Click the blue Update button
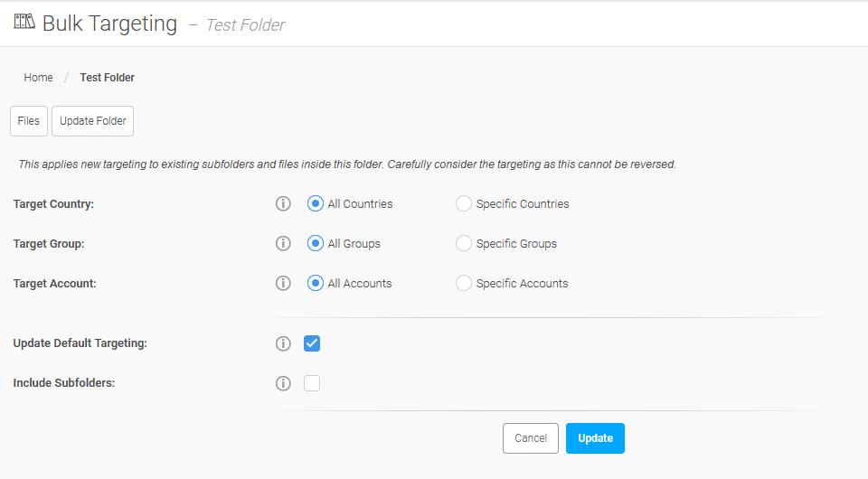This screenshot has height=479, width=868. 595,438
